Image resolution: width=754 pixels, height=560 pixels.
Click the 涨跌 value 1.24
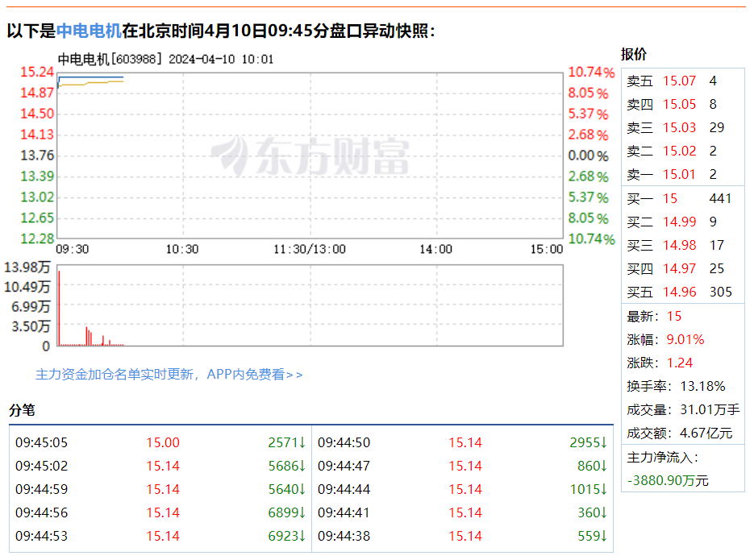[680, 363]
